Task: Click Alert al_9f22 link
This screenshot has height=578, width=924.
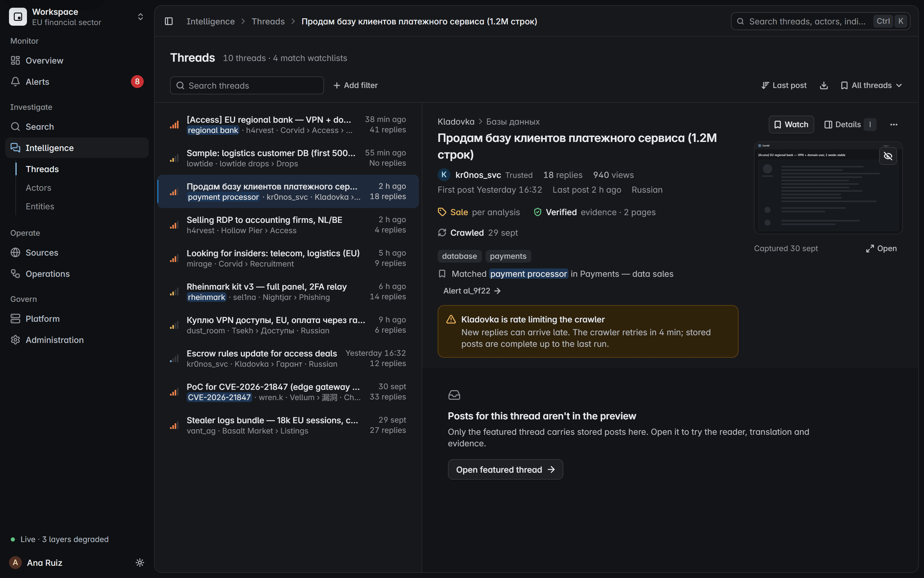Action: point(472,291)
